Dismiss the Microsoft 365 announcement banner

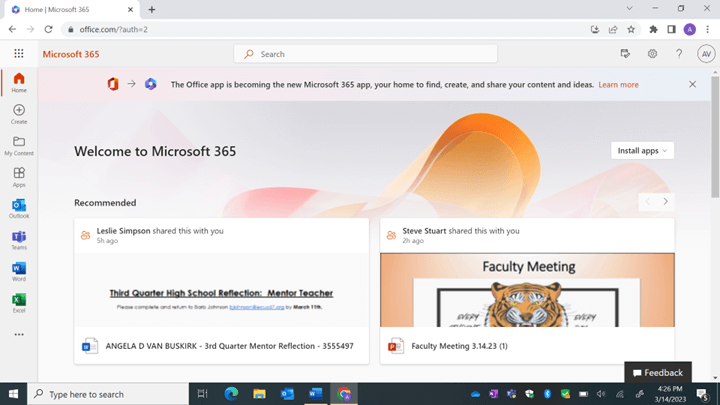click(x=692, y=85)
